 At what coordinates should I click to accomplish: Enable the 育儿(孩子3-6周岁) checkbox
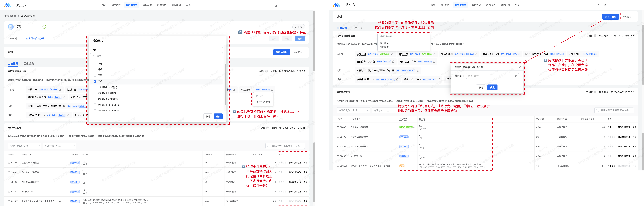[x=95, y=93]
